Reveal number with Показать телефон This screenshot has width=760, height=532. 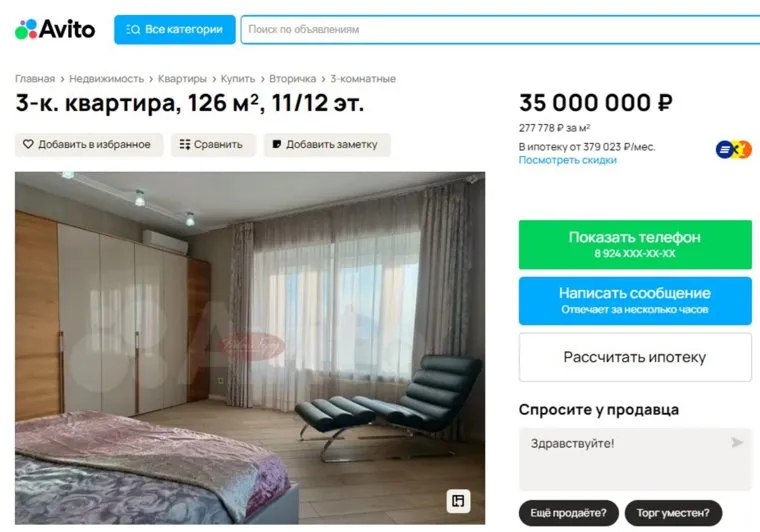(635, 245)
